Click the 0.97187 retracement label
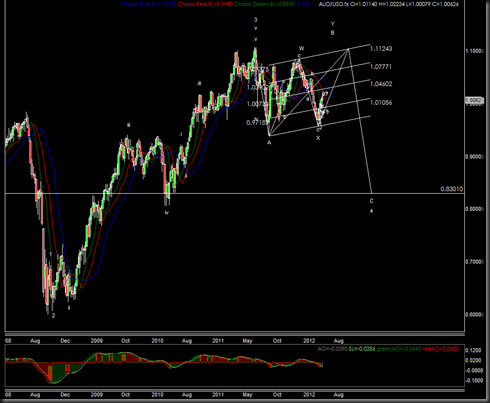The height and width of the screenshot is (403, 490). coord(257,123)
